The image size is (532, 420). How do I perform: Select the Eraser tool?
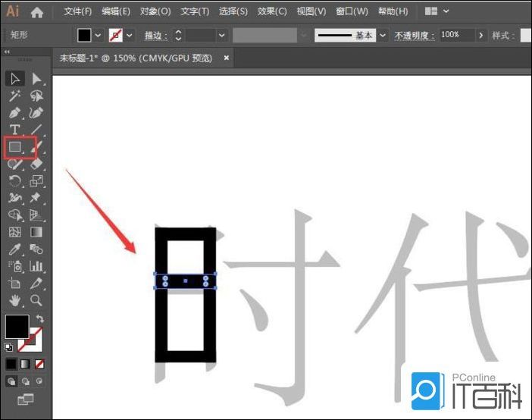point(36,164)
